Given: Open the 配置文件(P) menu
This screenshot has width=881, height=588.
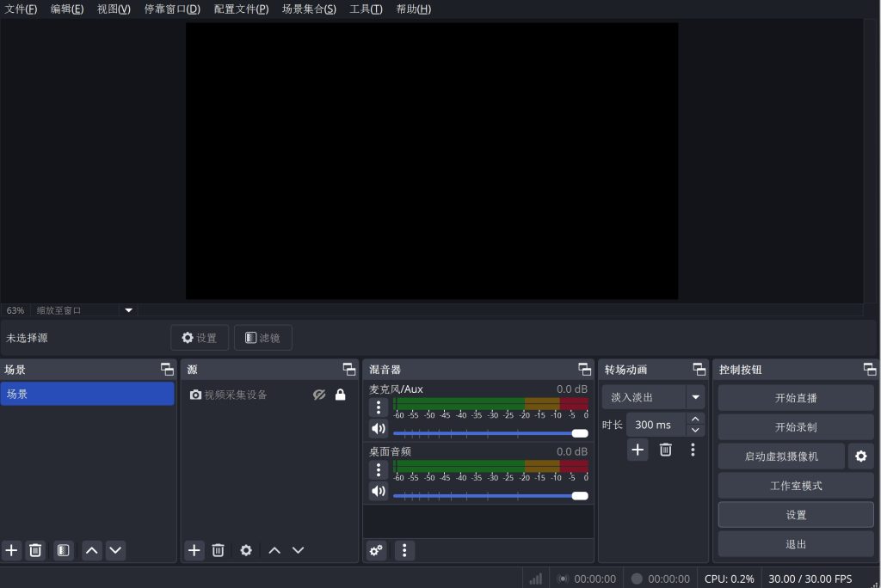Looking at the screenshot, I should tap(241, 9).
